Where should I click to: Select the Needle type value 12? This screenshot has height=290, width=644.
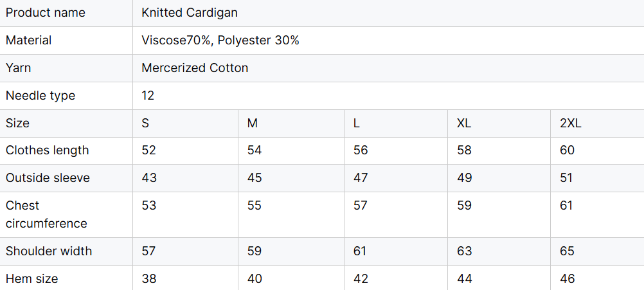tap(148, 96)
